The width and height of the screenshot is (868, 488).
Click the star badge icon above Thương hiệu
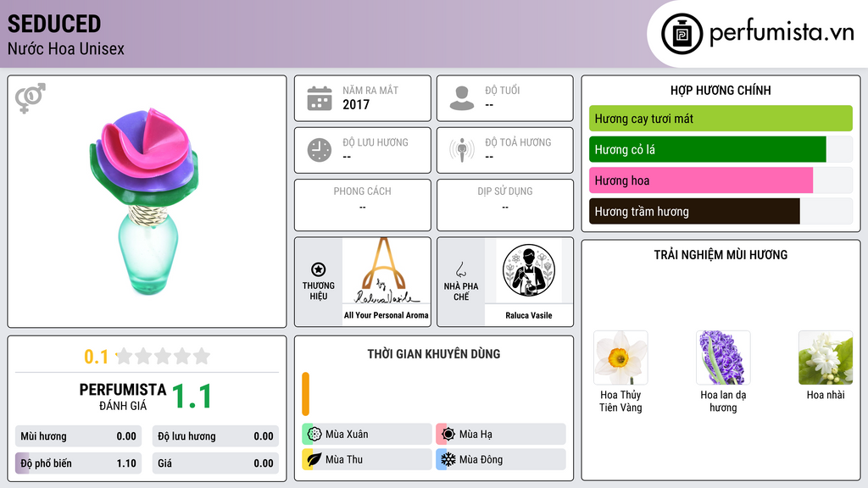[x=319, y=269]
